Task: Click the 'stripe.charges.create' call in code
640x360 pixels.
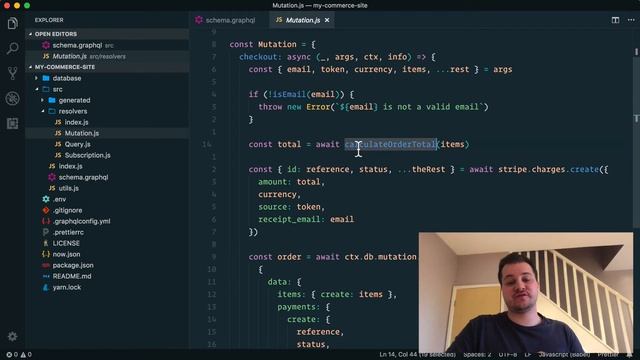Action: 549,169
